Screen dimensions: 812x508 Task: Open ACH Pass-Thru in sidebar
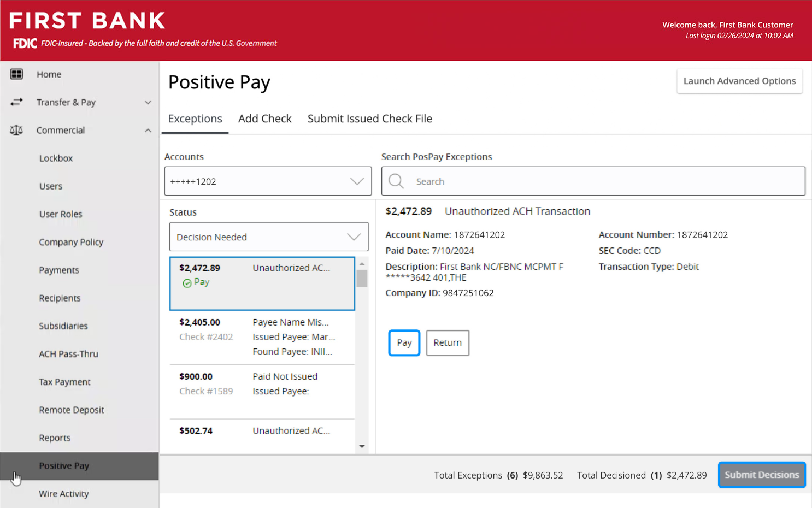tap(68, 354)
